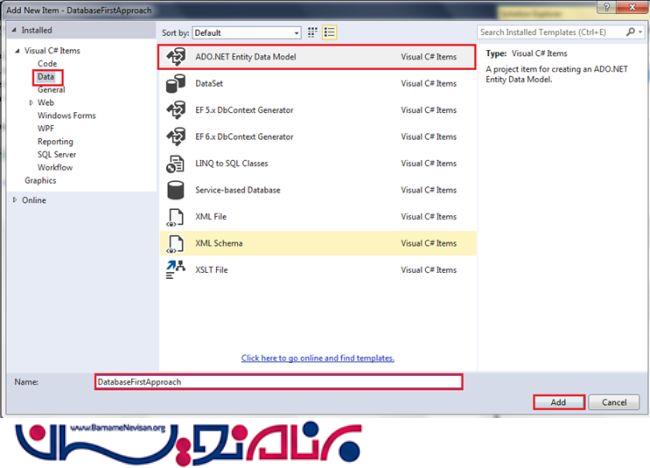Select the XML File template icon
The width and height of the screenshot is (650, 468).
(175, 216)
